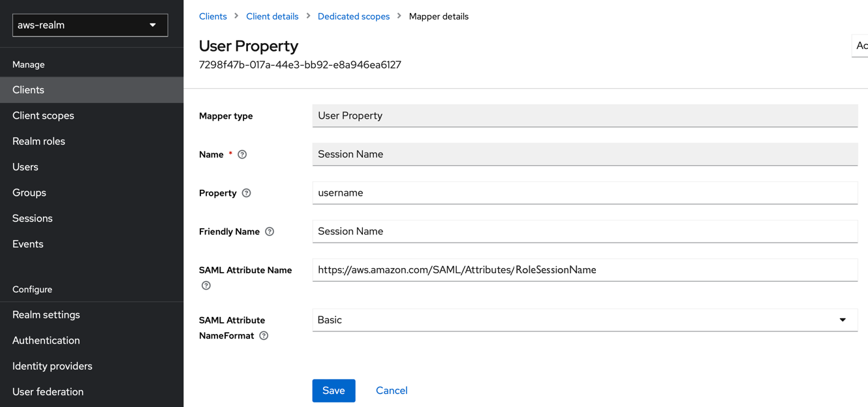
Task: Navigate to Client details breadcrumb
Action: pyautogui.click(x=272, y=16)
